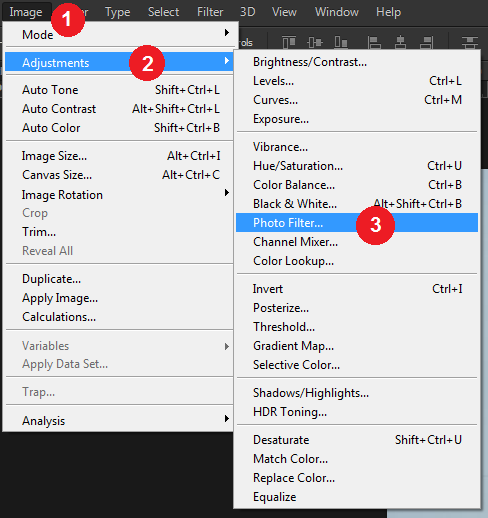The height and width of the screenshot is (518, 488).
Task: Open Brightness/Contrast adjustment
Action: pos(357,62)
